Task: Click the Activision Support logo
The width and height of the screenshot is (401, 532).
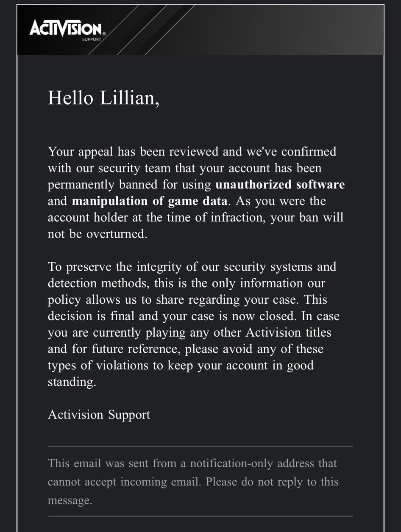Action: (67, 30)
